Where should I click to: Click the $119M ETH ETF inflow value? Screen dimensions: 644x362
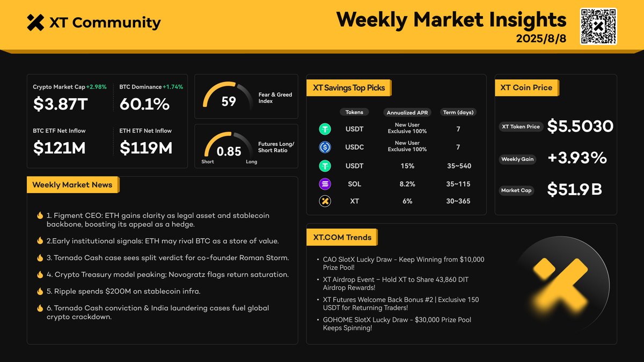point(146,148)
